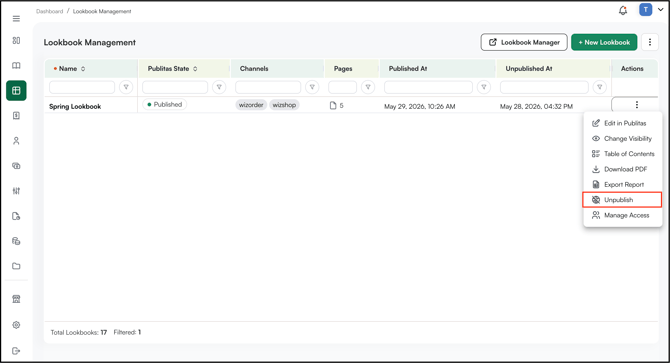Open the Spring Lookbook row actions menu
This screenshot has height=363, width=670.
[636, 105]
